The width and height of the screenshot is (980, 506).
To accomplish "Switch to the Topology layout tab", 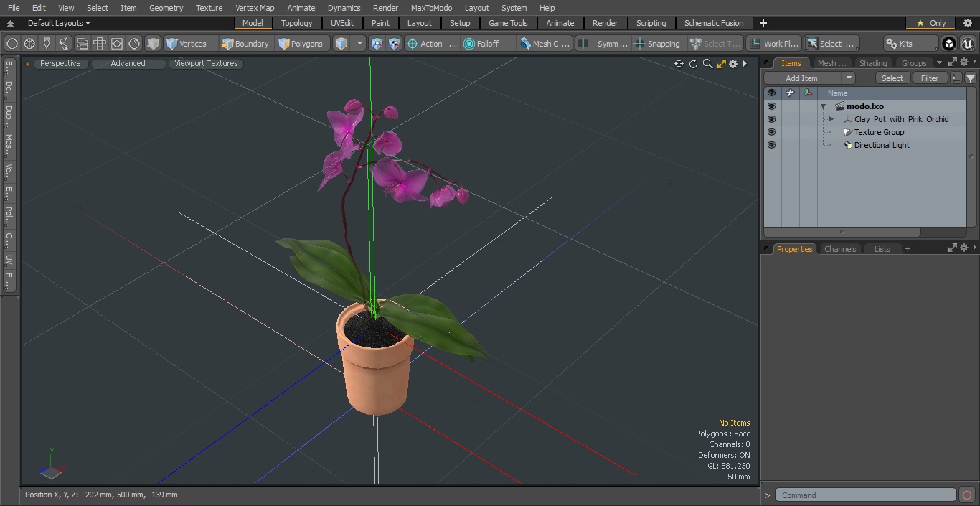I will point(297,23).
